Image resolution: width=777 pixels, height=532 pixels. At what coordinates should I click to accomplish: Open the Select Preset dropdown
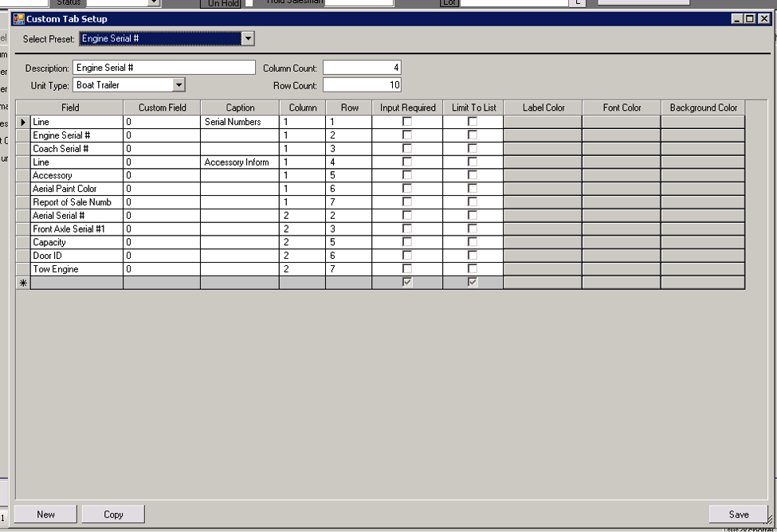[248, 38]
